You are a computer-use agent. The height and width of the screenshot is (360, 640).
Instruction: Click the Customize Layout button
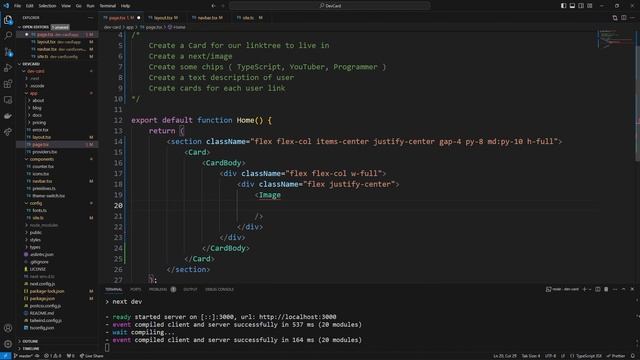[590, 6]
